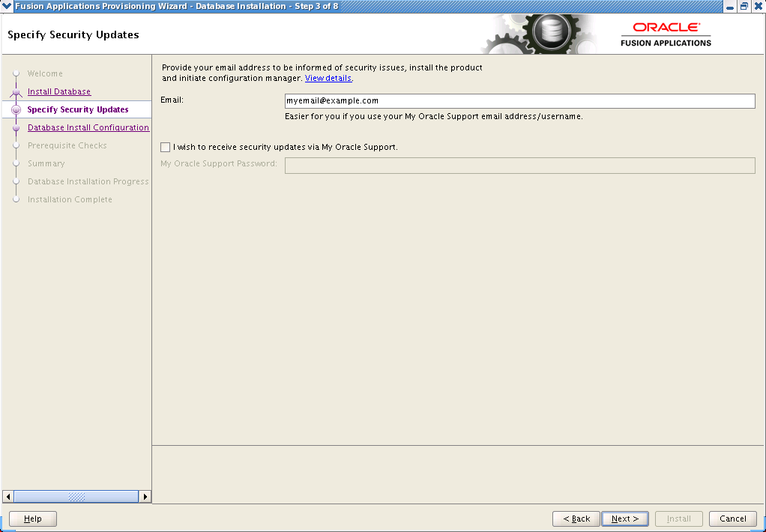This screenshot has width=766, height=532.
Task: Click the Summary step marker dot
Action: (x=16, y=163)
